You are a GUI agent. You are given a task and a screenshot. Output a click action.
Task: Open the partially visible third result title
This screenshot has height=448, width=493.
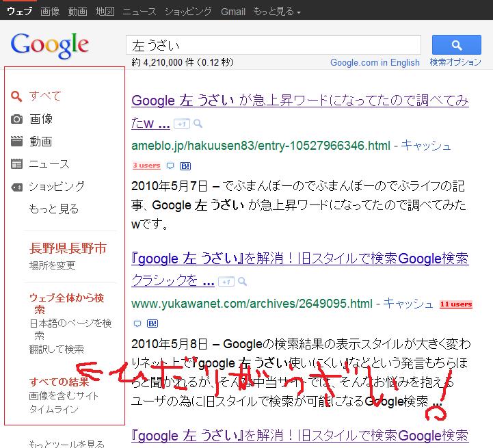[x=300, y=436]
